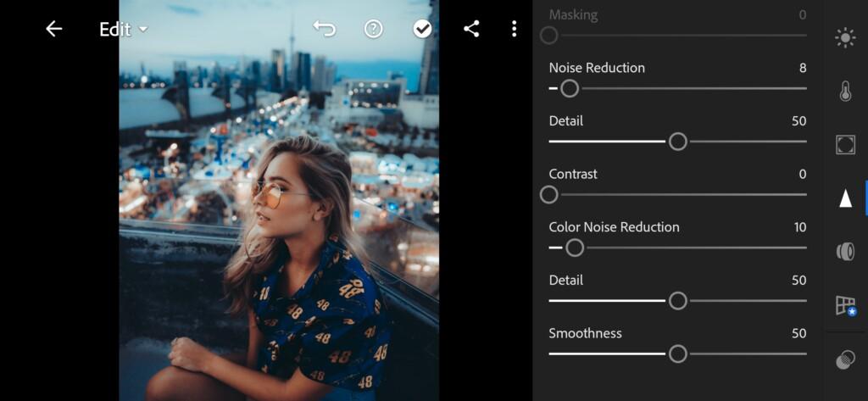Viewport: 868px width, 401px height.
Task: Click the Detail slider under Noise Reduction
Action: [677, 142]
